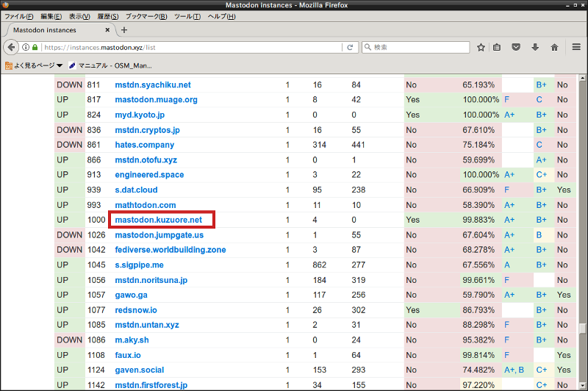
Task: Click the B grade in mastodon.jumpgate.us row
Action: 539,235
